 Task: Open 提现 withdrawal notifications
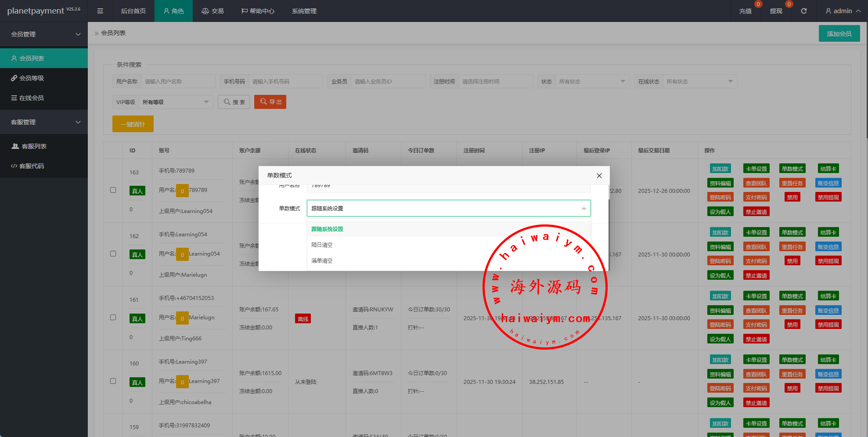(776, 11)
